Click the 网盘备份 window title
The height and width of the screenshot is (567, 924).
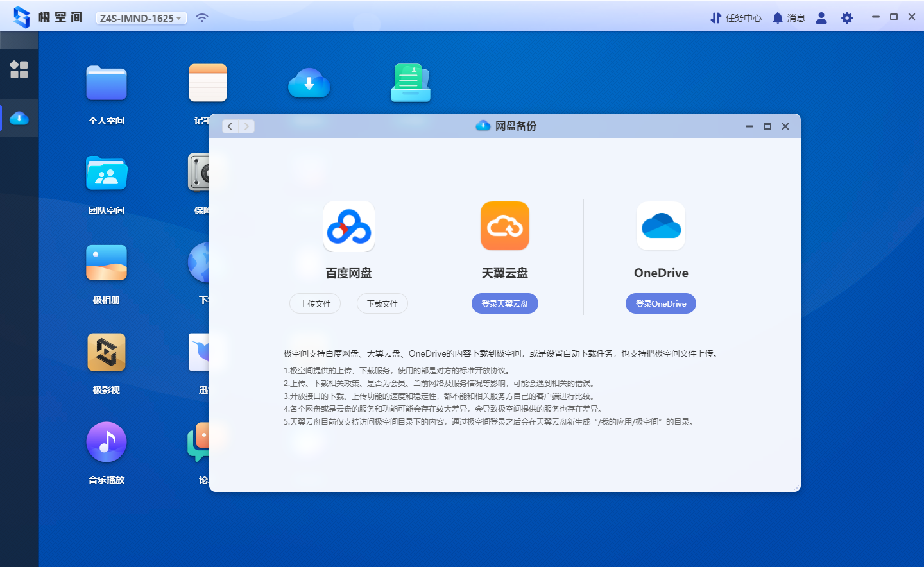click(515, 126)
